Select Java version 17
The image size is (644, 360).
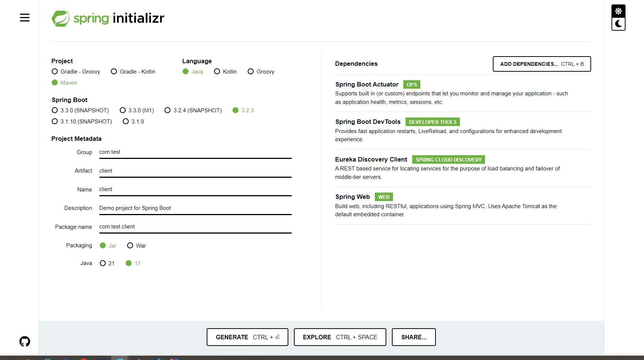[x=133, y=264]
